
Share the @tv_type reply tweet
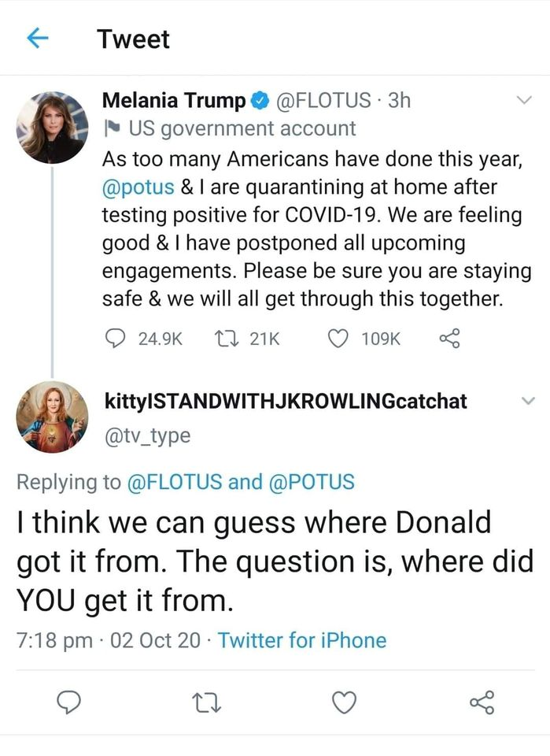[481, 701]
